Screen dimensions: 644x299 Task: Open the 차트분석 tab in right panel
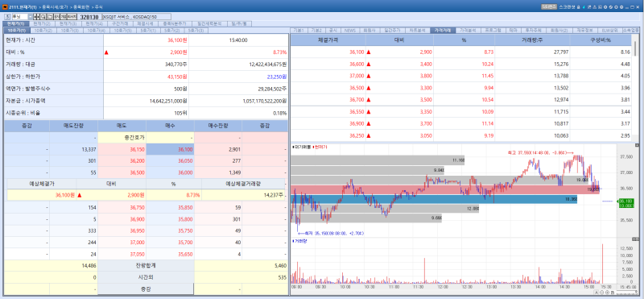pyautogui.click(x=417, y=31)
